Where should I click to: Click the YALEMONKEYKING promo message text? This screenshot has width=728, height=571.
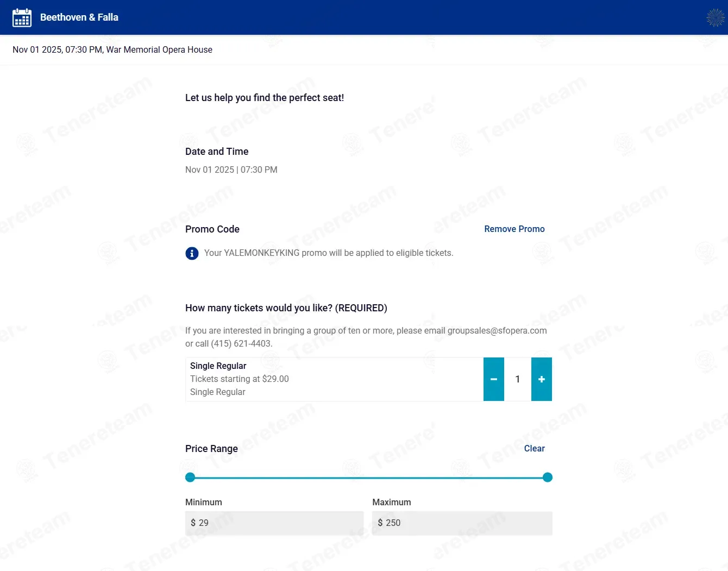(x=328, y=253)
